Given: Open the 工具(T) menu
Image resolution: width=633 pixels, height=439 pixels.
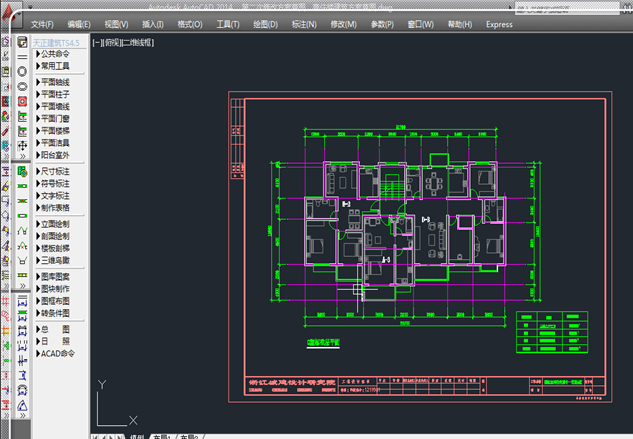Looking at the screenshot, I should point(228,25).
